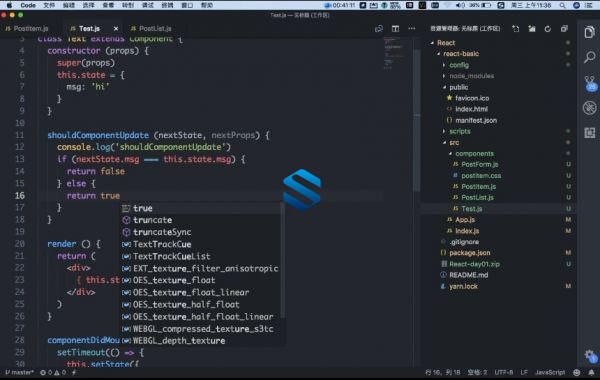The width and height of the screenshot is (600, 380).
Task: Change JavaScript language mode in status bar
Action: 550,372
